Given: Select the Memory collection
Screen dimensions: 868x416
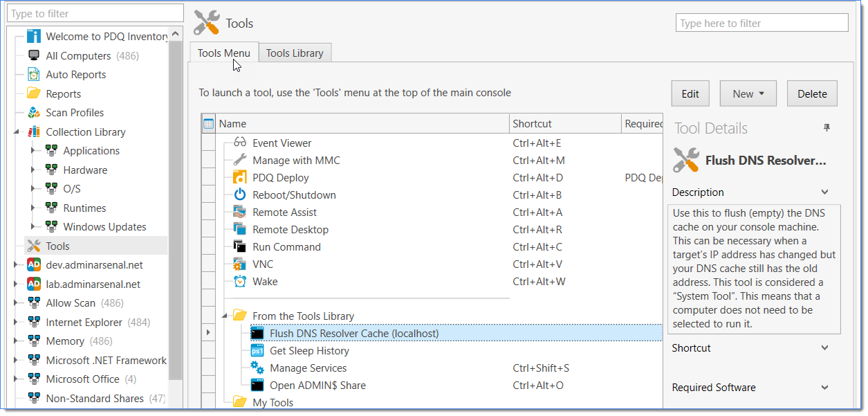Looking at the screenshot, I should click(65, 341).
